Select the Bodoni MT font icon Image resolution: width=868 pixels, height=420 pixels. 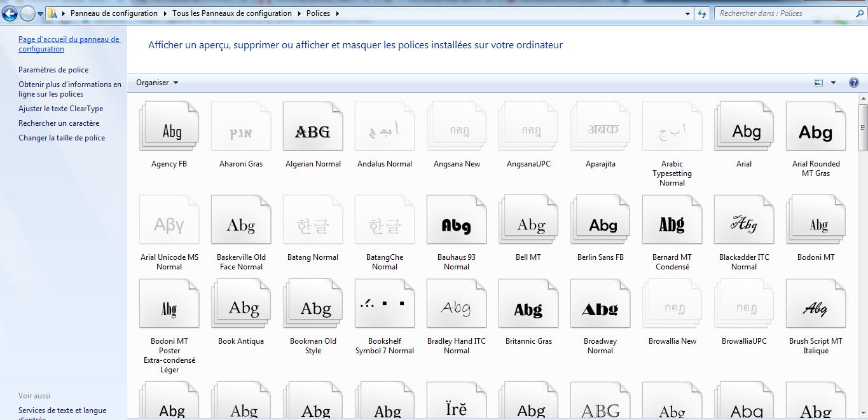(x=816, y=220)
